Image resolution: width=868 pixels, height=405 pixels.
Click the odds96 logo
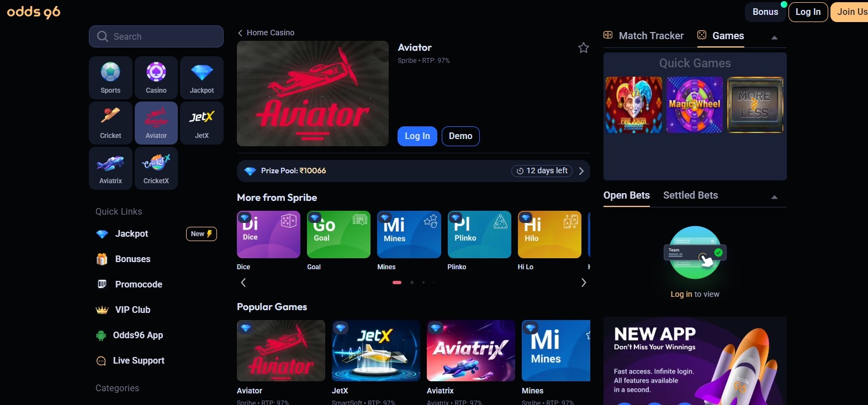pos(34,12)
